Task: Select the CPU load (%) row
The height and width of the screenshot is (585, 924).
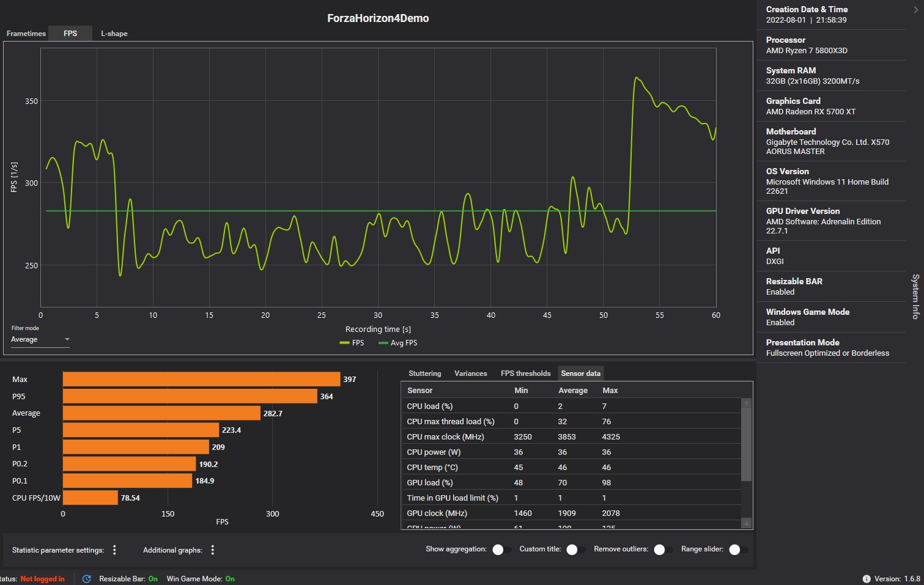Action: [571, 406]
